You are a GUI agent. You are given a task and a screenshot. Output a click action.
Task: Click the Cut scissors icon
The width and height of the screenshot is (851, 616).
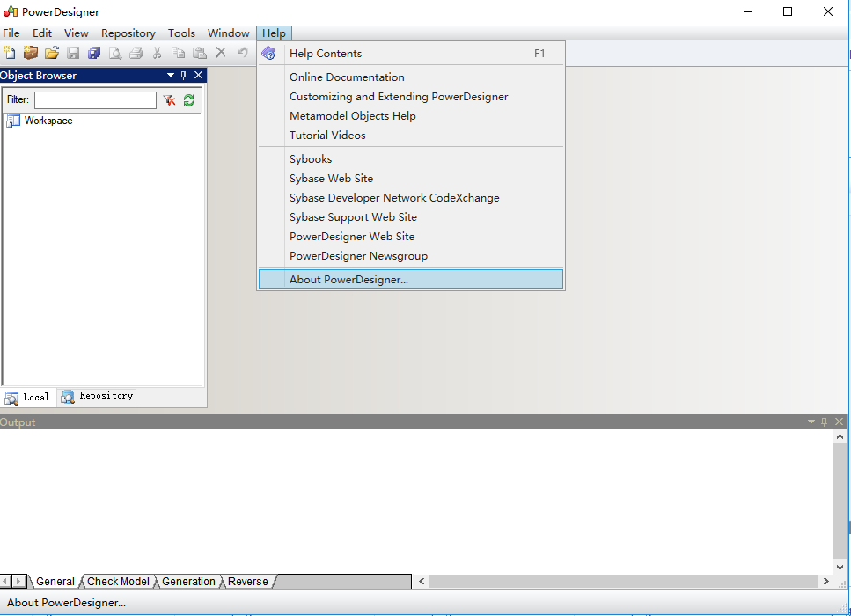157,53
